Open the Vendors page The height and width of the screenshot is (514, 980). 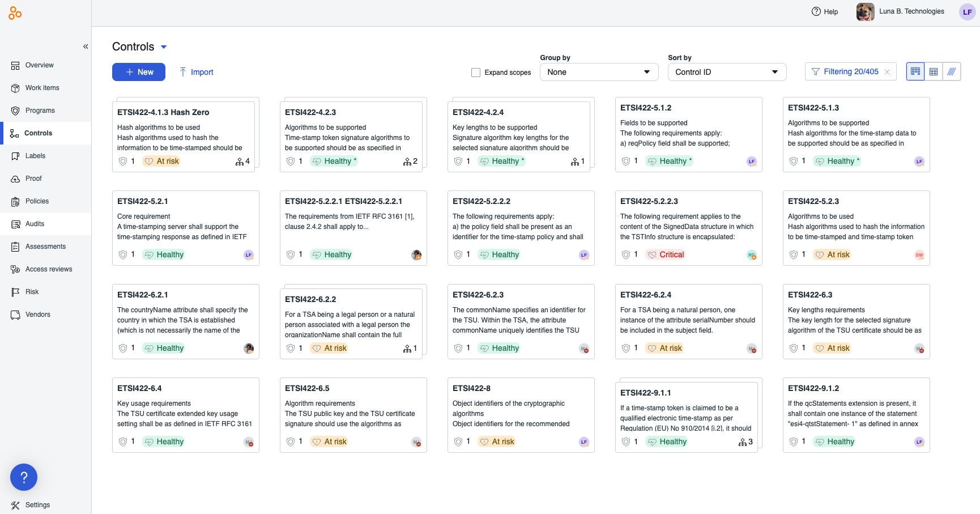tap(37, 314)
